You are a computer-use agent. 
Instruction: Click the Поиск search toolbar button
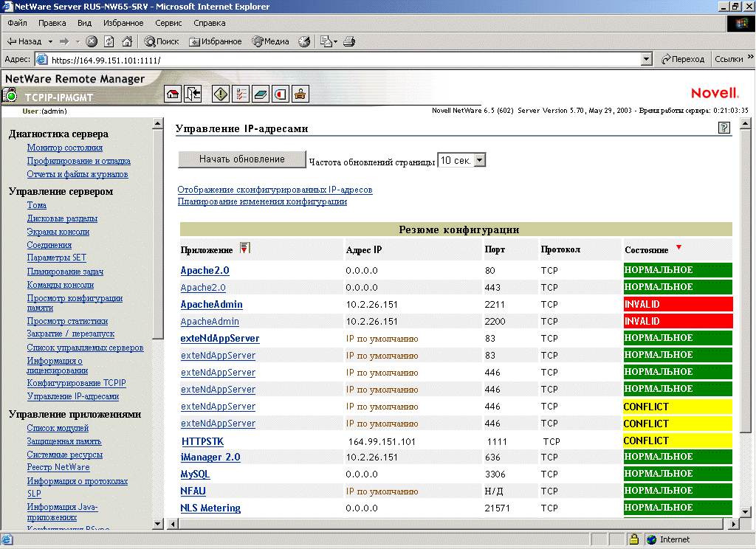[x=162, y=41]
